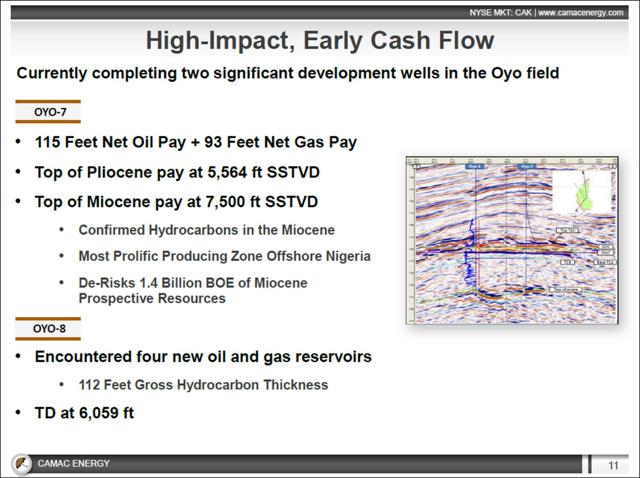
Task: Click the CAMAC Energy logo icon in footer
Action: 22,464
